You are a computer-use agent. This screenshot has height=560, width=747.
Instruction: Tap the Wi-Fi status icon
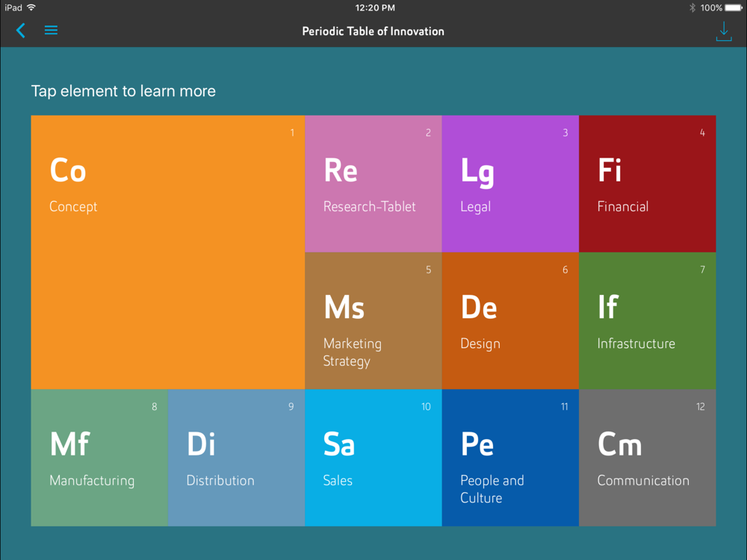(x=31, y=7)
